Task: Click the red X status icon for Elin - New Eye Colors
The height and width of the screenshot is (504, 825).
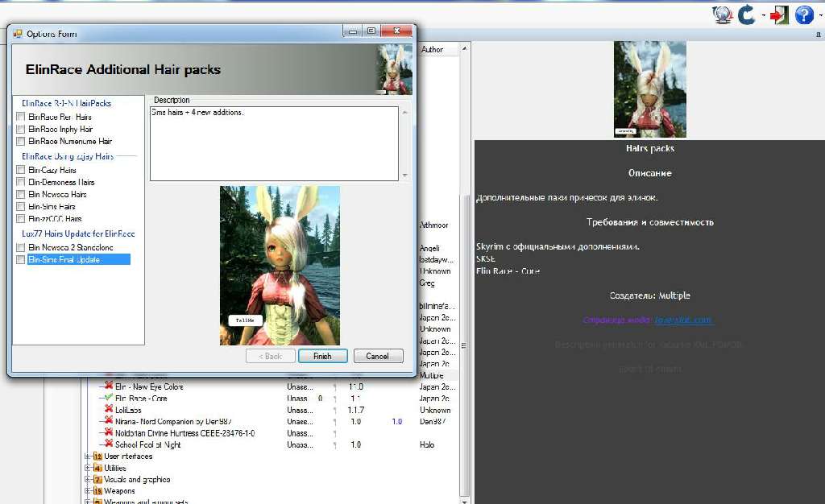Action: pos(109,385)
